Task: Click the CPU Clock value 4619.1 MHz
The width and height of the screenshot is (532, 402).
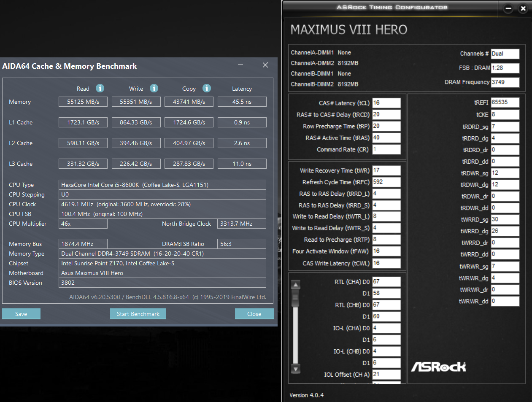Action: pyautogui.click(x=162, y=204)
